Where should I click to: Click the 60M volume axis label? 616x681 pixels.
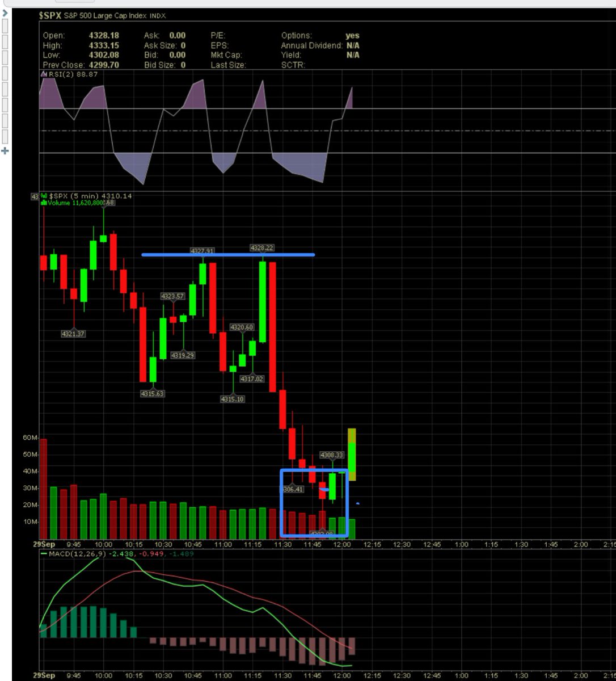(31, 438)
